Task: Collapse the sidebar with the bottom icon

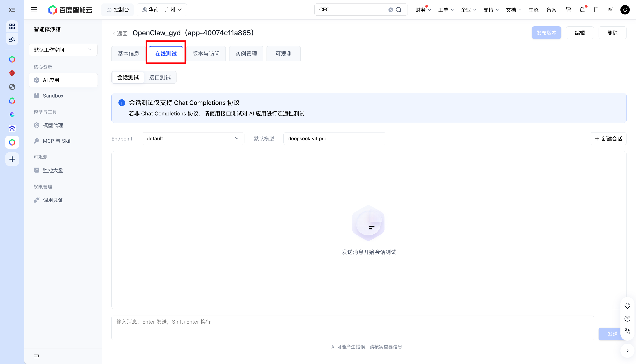Action: [37, 356]
